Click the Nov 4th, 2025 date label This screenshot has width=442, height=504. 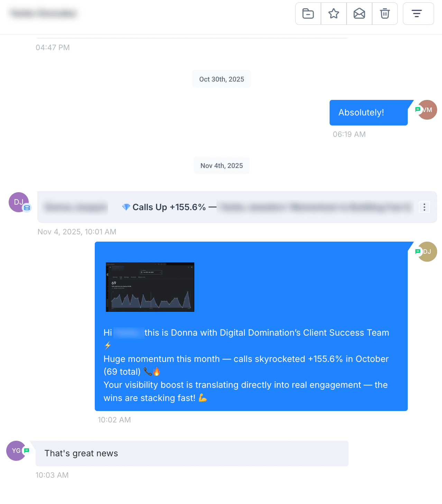pos(222,166)
